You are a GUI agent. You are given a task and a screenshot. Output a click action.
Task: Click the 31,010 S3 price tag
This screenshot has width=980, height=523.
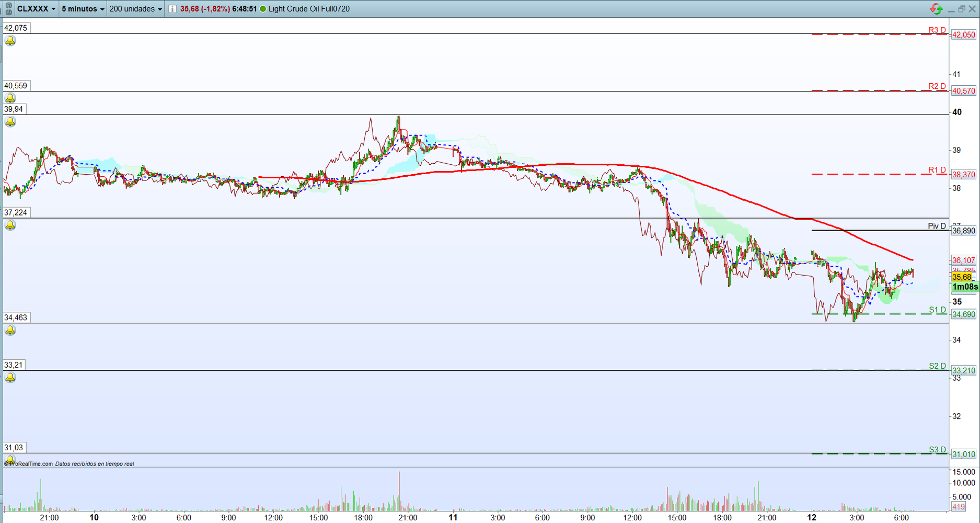click(963, 454)
